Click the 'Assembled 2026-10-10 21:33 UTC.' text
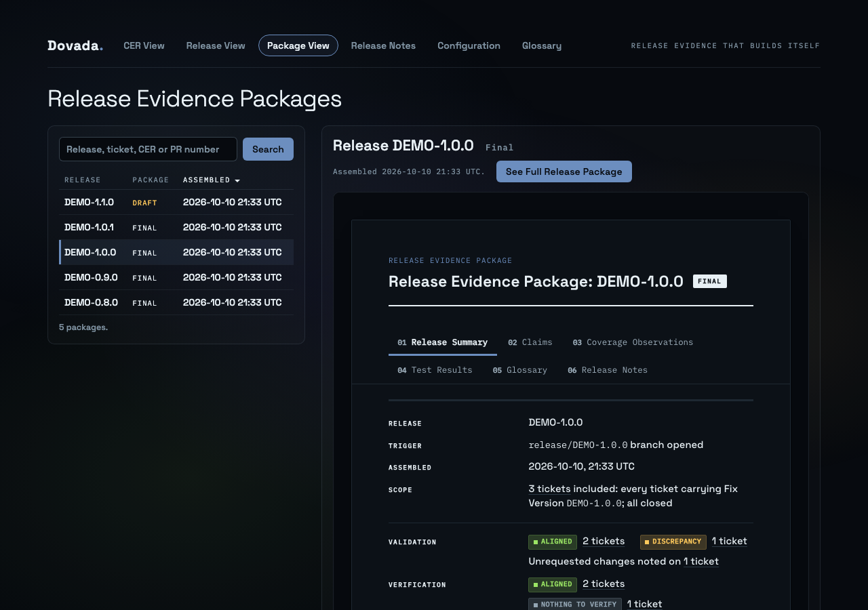Image resolution: width=868 pixels, height=610 pixels. tap(409, 171)
